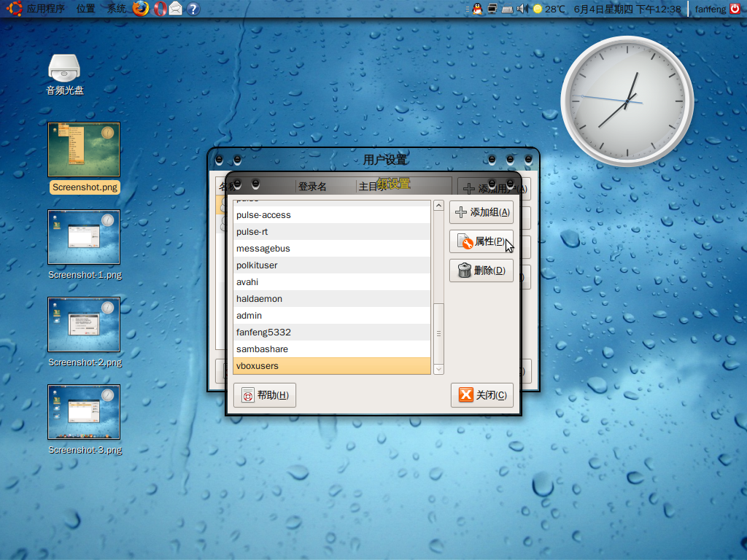Click the red power shutdown icon

point(735,9)
